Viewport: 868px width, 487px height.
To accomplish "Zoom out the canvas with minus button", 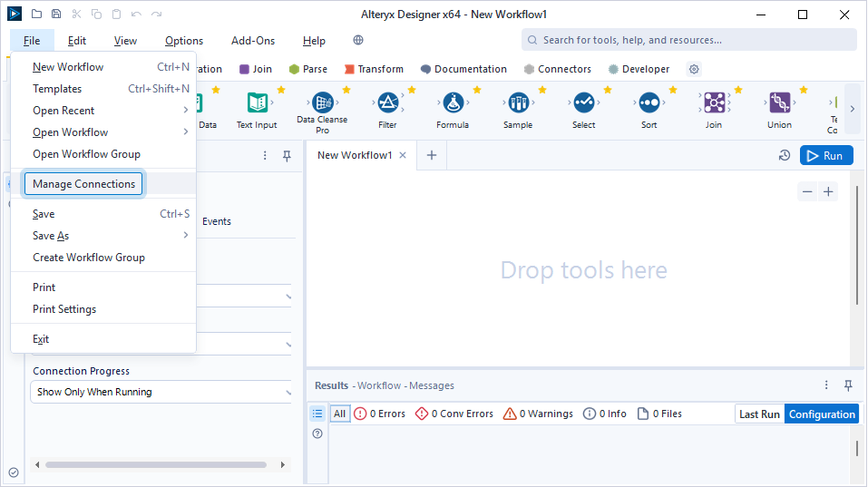I will click(807, 192).
